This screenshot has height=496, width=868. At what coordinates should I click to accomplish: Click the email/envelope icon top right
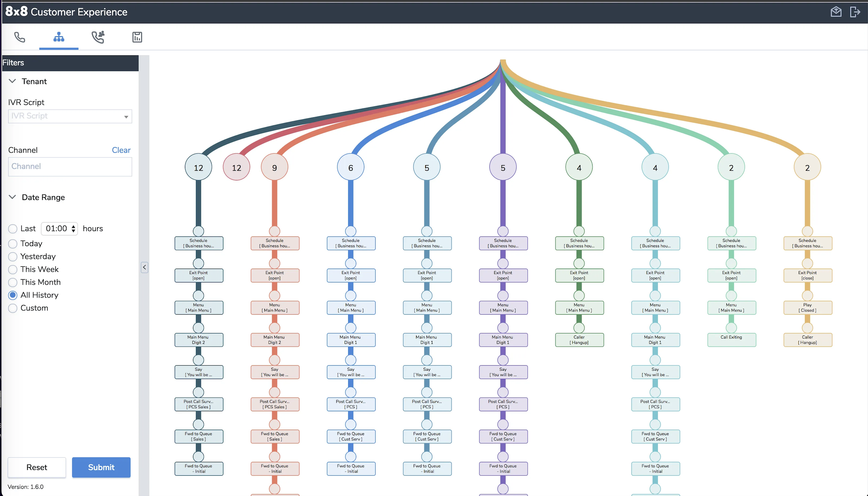tap(837, 11)
